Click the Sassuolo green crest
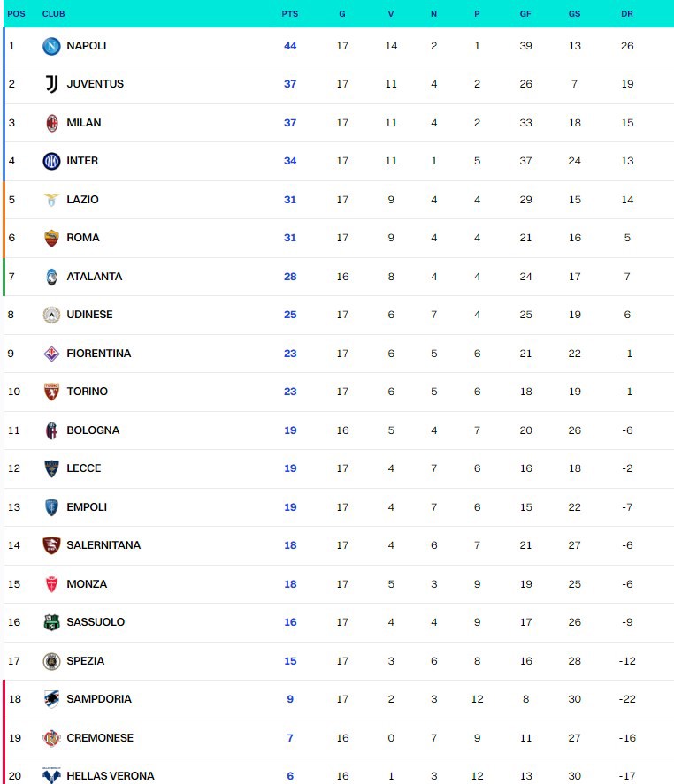The width and height of the screenshot is (674, 784). [x=51, y=622]
